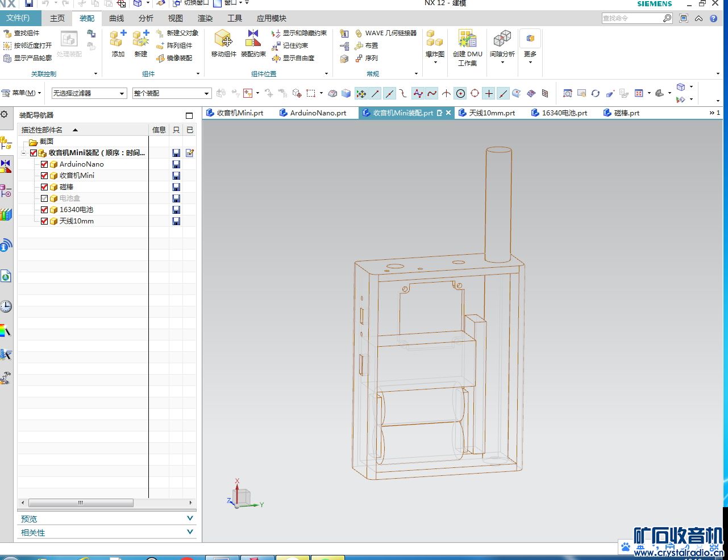Collapse the 收音机Mini装配 tree node
This screenshot has height=560, width=728.
coord(23,153)
